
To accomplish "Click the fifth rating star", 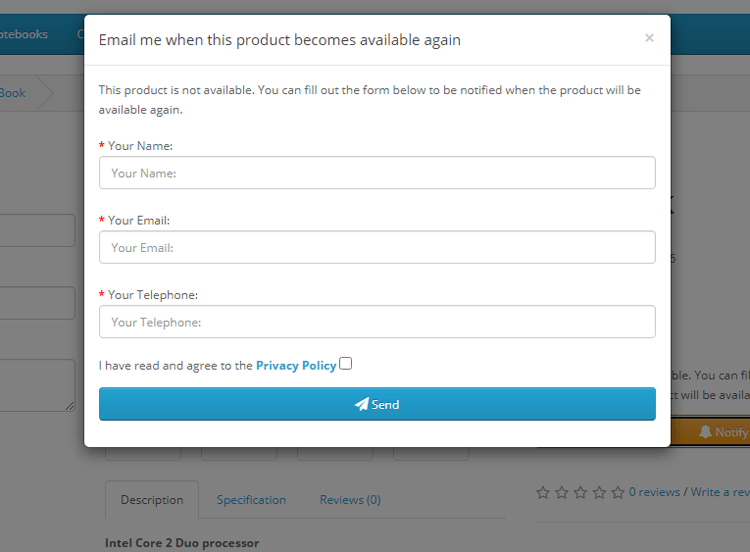I will [618, 492].
